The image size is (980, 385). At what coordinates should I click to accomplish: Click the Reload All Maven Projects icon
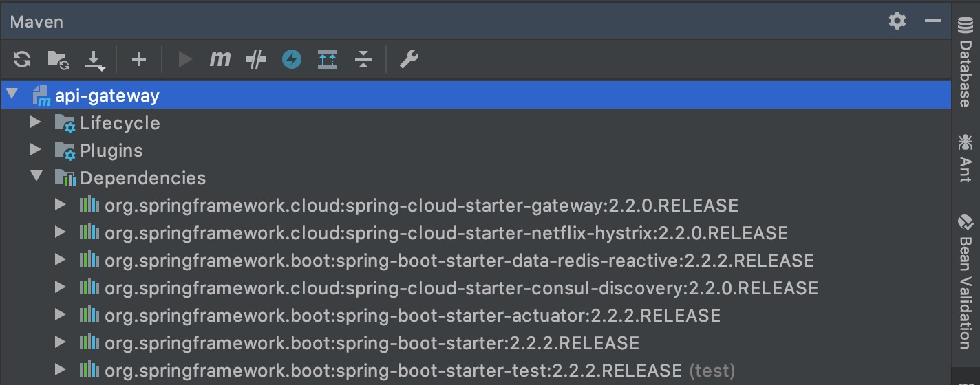coord(22,60)
